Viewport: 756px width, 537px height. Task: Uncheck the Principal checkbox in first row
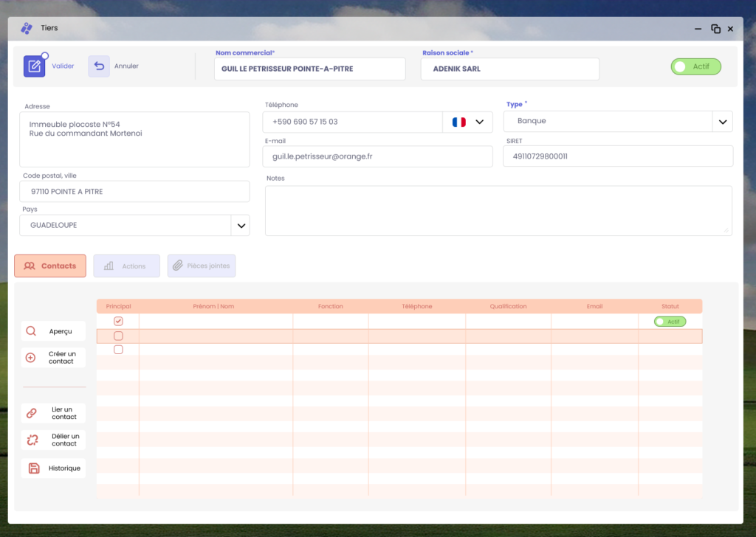coord(118,322)
